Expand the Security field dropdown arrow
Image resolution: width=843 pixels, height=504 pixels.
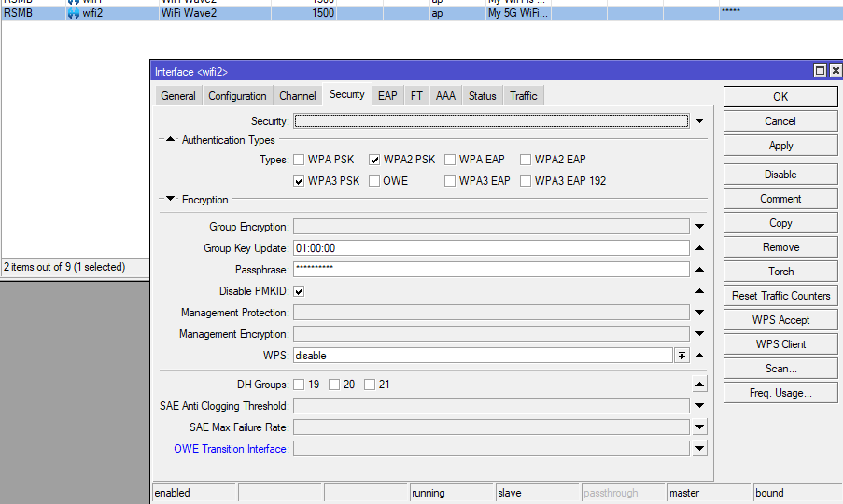[699, 121]
